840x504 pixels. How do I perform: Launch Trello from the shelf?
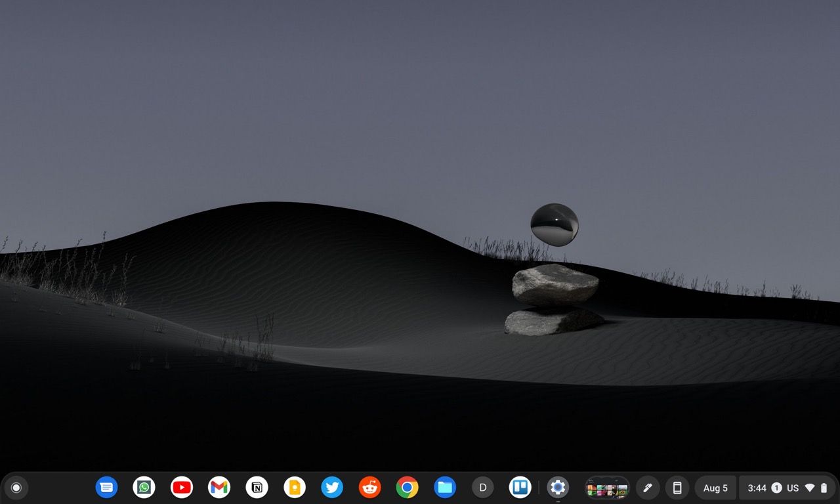(x=520, y=488)
